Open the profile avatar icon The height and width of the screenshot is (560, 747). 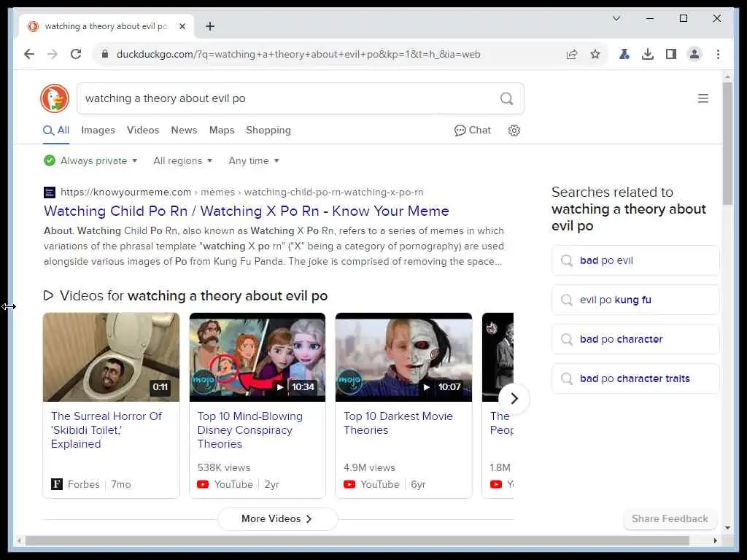click(x=694, y=54)
